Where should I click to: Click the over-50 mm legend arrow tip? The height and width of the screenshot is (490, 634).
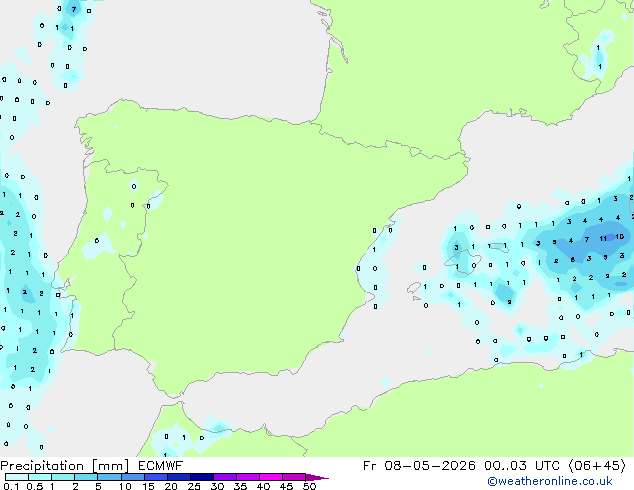pos(317,477)
